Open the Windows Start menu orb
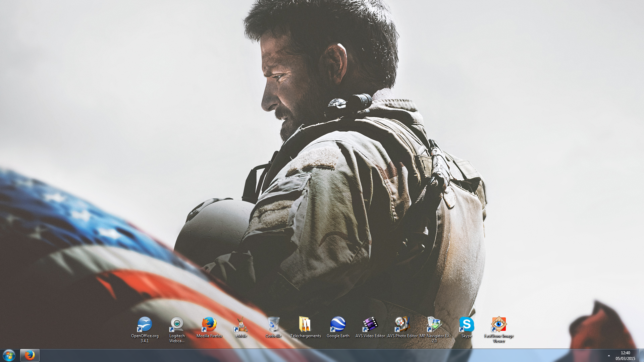Image resolution: width=644 pixels, height=362 pixels. pyautogui.click(x=9, y=355)
